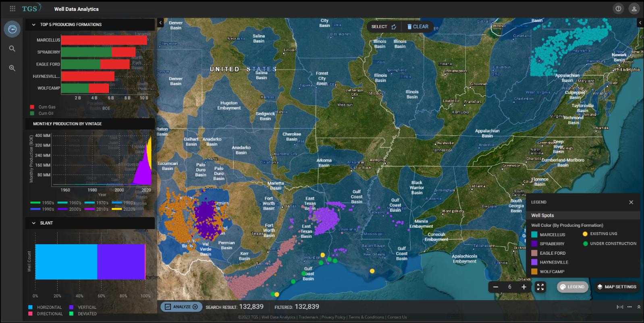This screenshot has width=644, height=323.
Task: Open Map Settings
Action: click(617, 287)
